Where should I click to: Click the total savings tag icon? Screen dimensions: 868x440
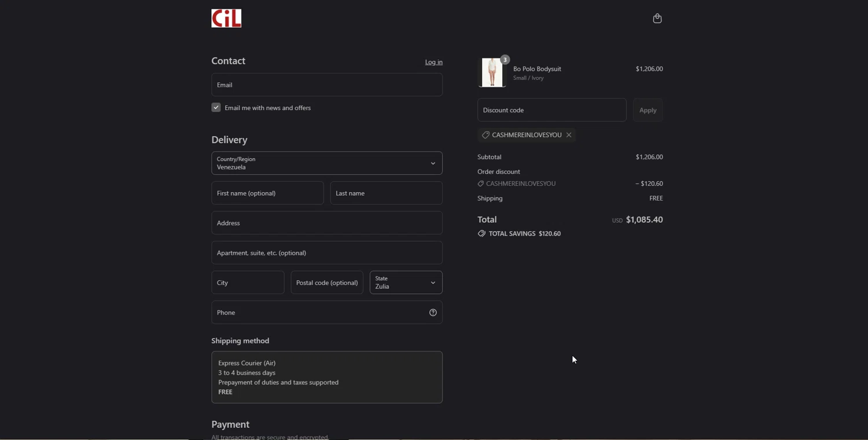(481, 234)
